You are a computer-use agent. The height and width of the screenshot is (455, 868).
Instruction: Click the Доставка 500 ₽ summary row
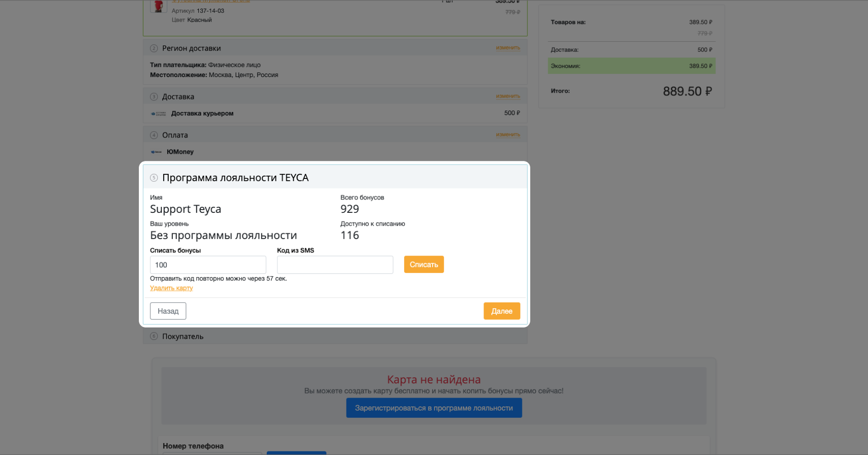click(x=632, y=50)
